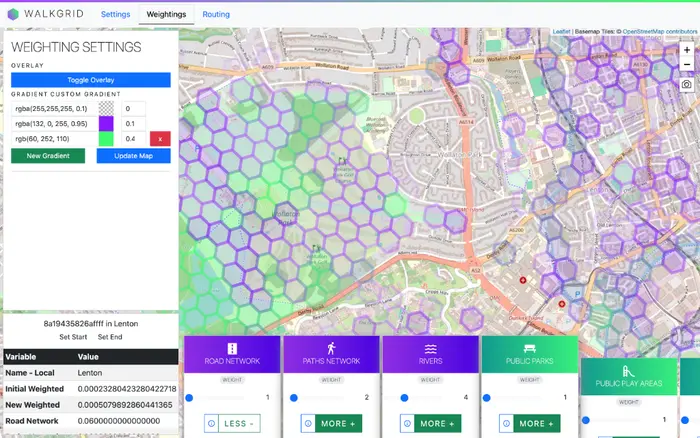
Task: Click the info icon on Public Parks card
Action: coord(505,423)
